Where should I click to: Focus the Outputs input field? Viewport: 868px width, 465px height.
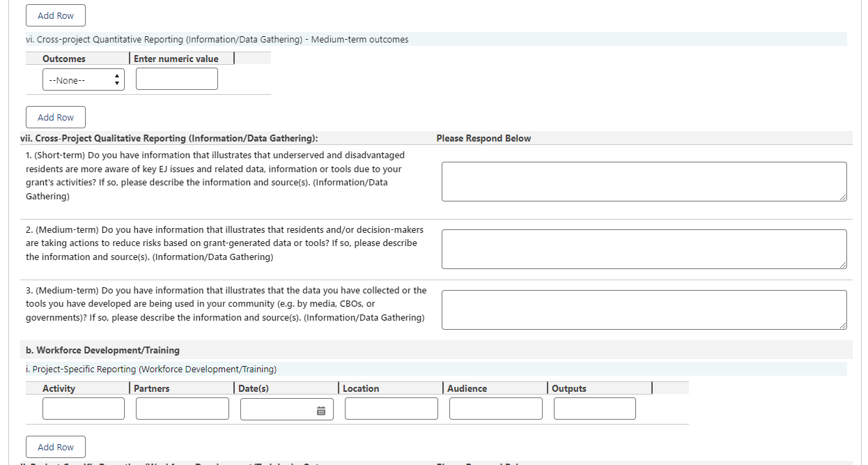594,409
